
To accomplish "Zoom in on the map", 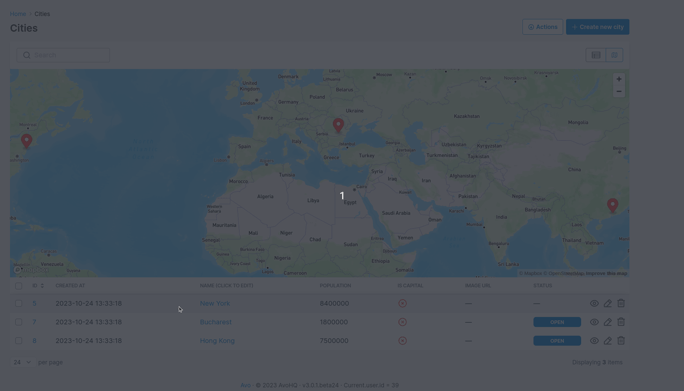I will tap(619, 79).
